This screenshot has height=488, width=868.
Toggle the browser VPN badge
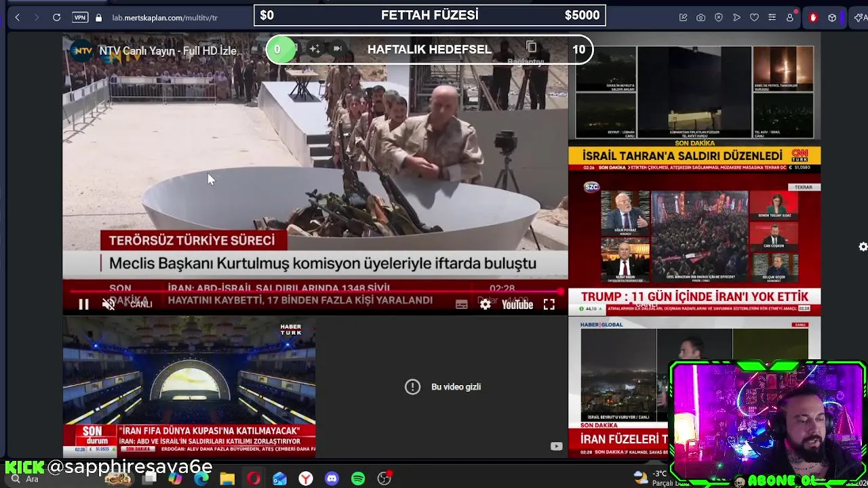point(80,18)
